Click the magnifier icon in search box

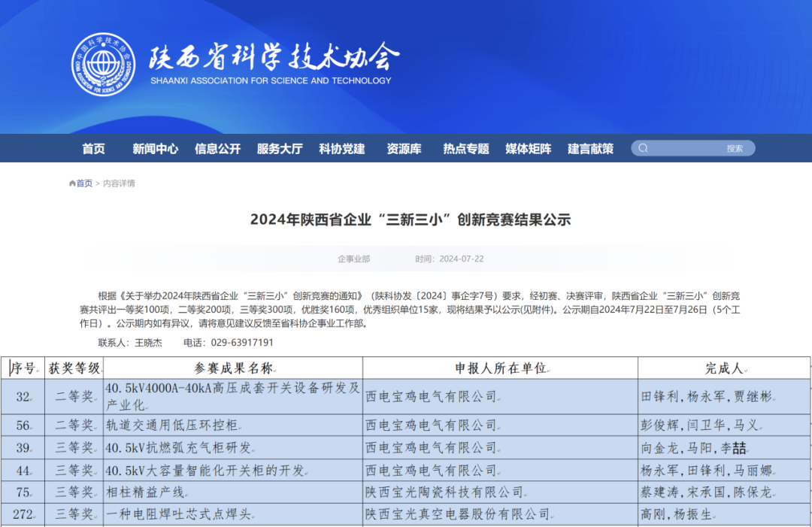[x=643, y=148]
